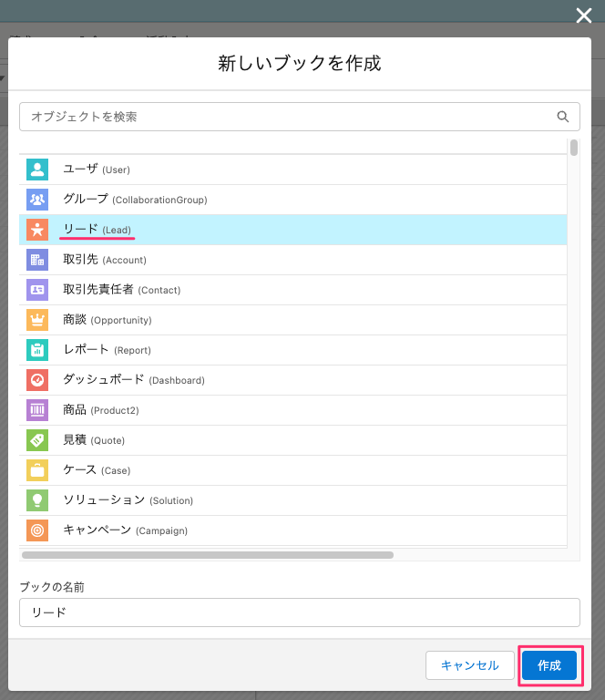605x700 pixels.
Task: Select the 商品 (Product2) text
Action: point(101,410)
